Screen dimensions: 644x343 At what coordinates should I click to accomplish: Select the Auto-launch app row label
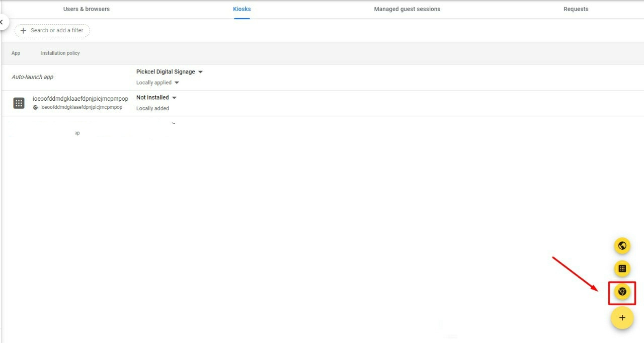pyautogui.click(x=32, y=77)
